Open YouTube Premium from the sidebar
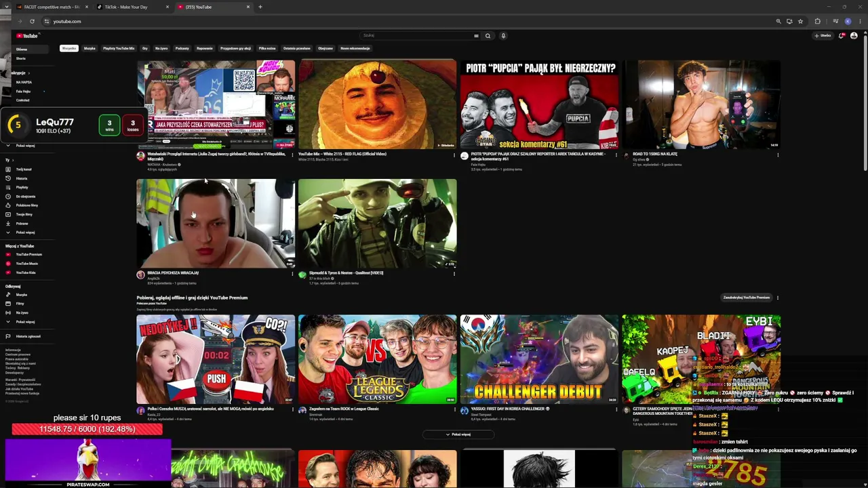The width and height of the screenshot is (868, 488). pos(28,254)
